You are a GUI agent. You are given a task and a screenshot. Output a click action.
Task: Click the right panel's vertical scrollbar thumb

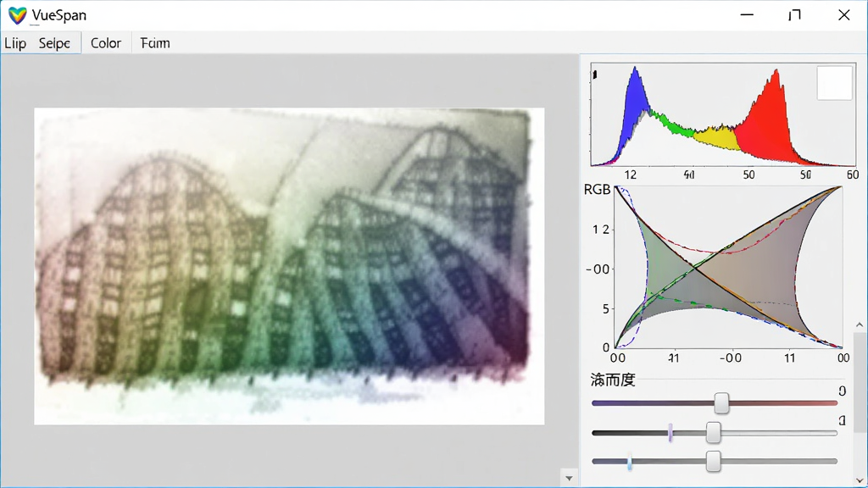tap(860, 382)
